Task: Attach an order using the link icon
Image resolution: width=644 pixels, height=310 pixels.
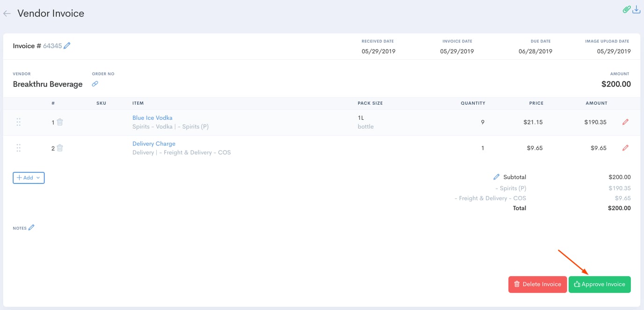Action: pyautogui.click(x=95, y=84)
